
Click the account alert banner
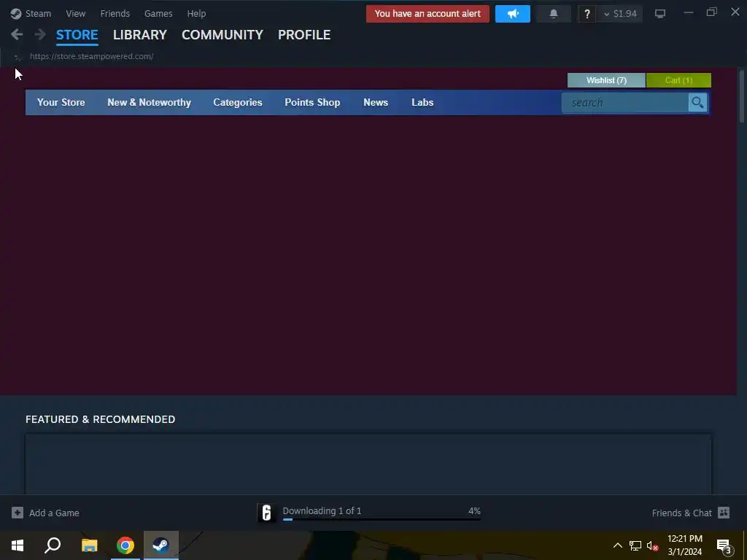click(x=427, y=14)
